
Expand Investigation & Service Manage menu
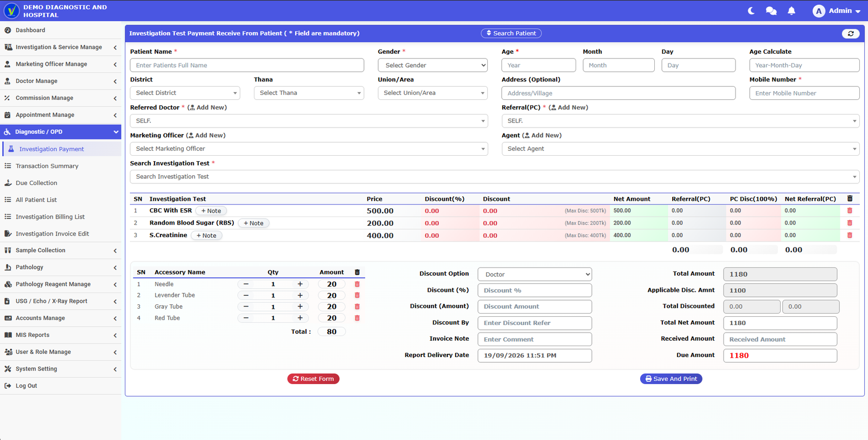(61, 47)
